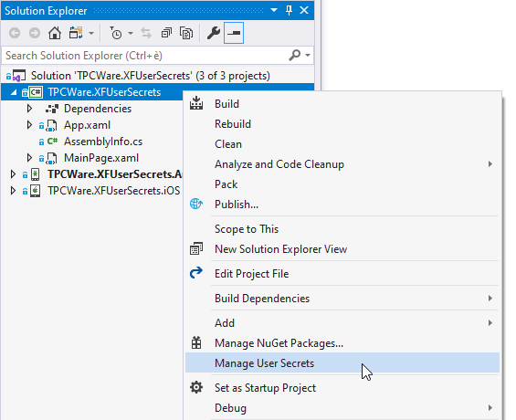Click the New Solution Explorer View icon
The image size is (516, 420).
tap(196, 248)
